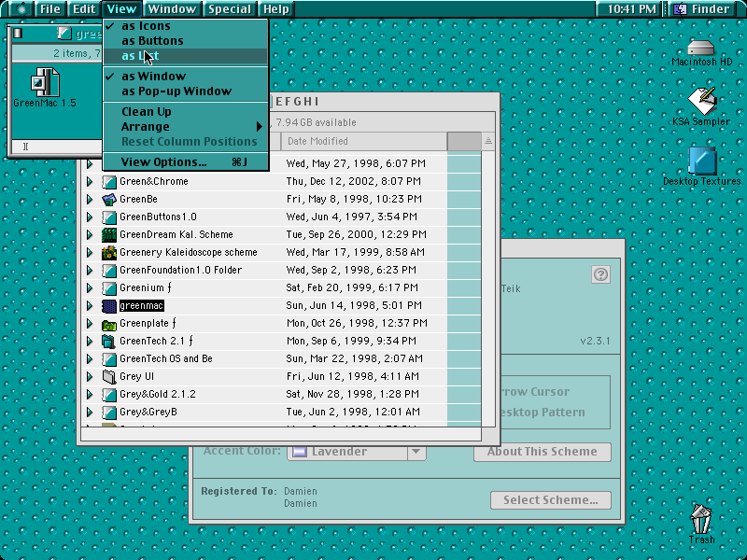This screenshot has height=560, width=747.
Task: Click the 10:41 PM menu bar clock
Action: pos(632,8)
